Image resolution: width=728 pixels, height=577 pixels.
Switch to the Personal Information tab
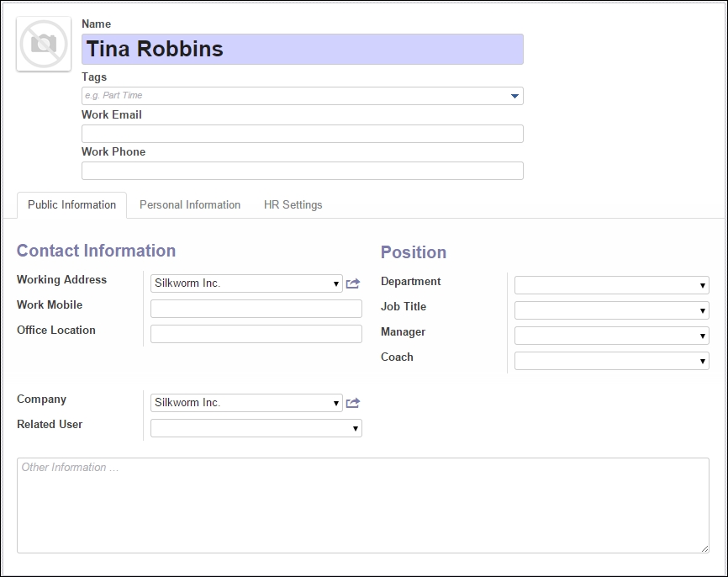pos(190,205)
